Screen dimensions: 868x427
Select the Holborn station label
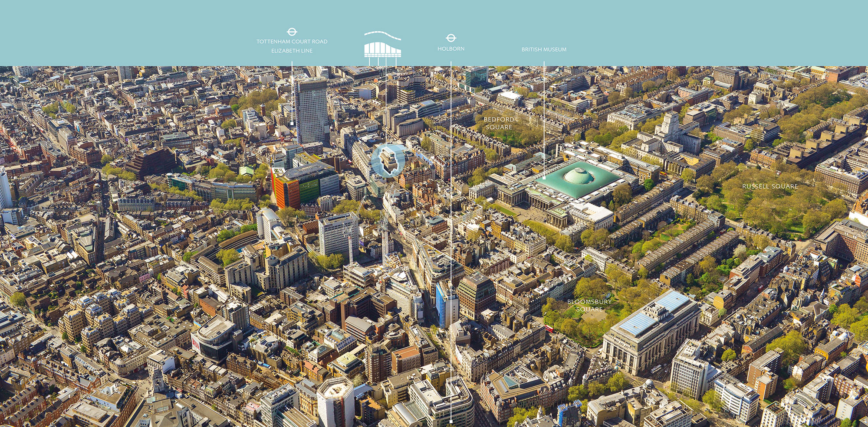point(451,49)
